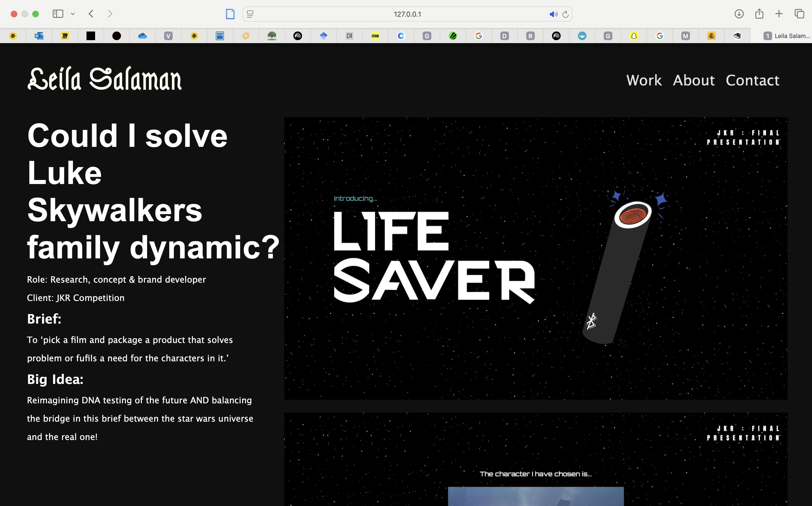Switch to the OneDrive cloud tab
This screenshot has height=506, width=812.
(143, 36)
